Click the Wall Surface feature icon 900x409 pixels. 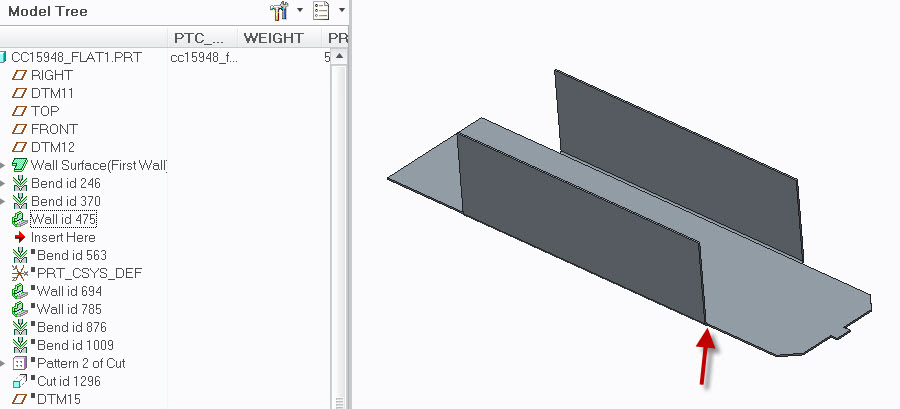tap(20, 165)
